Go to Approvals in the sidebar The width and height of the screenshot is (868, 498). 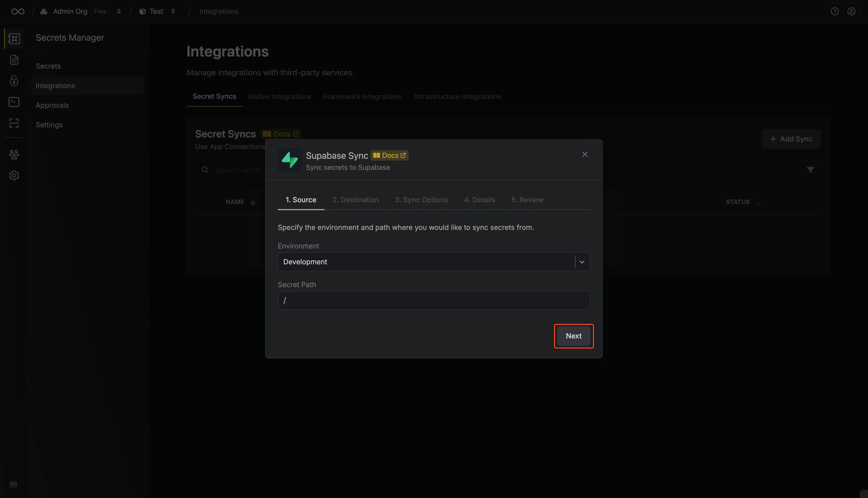coord(87,105)
